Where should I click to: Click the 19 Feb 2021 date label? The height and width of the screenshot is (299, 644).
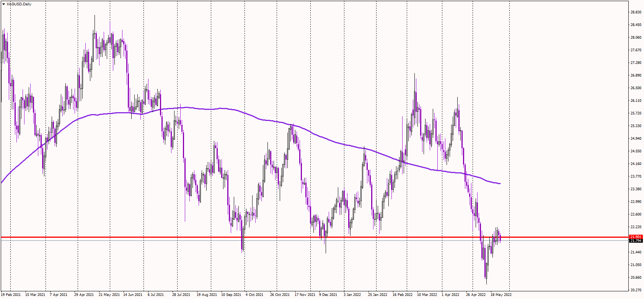coord(11,295)
